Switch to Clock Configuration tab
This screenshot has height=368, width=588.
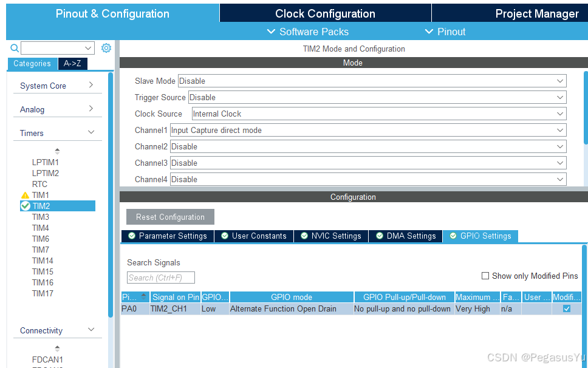[x=325, y=13]
